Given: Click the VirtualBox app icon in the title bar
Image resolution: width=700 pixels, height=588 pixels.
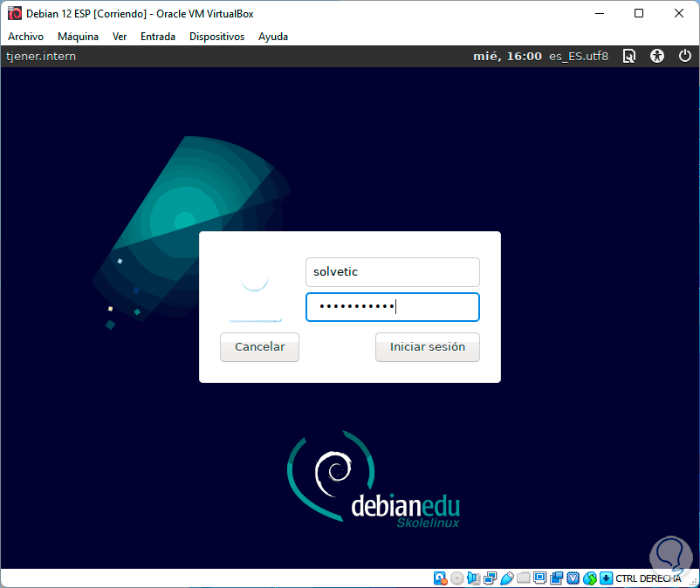Looking at the screenshot, I should (14, 13).
